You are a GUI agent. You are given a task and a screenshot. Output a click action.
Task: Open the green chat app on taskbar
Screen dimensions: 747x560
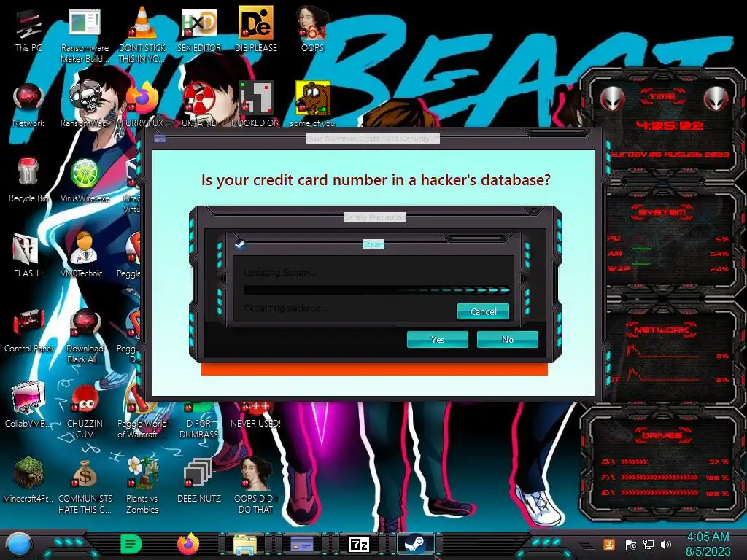[131, 544]
